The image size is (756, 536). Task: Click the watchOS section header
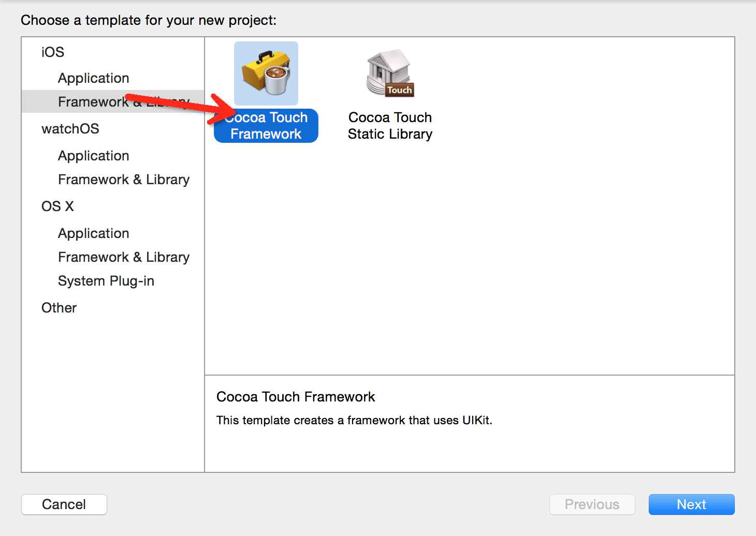pyautogui.click(x=70, y=129)
